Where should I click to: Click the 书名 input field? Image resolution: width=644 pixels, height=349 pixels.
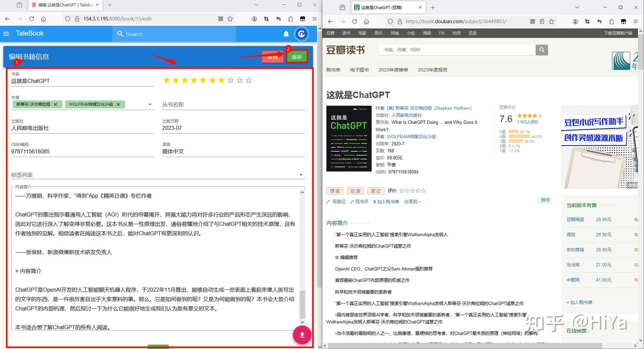tap(83, 81)
